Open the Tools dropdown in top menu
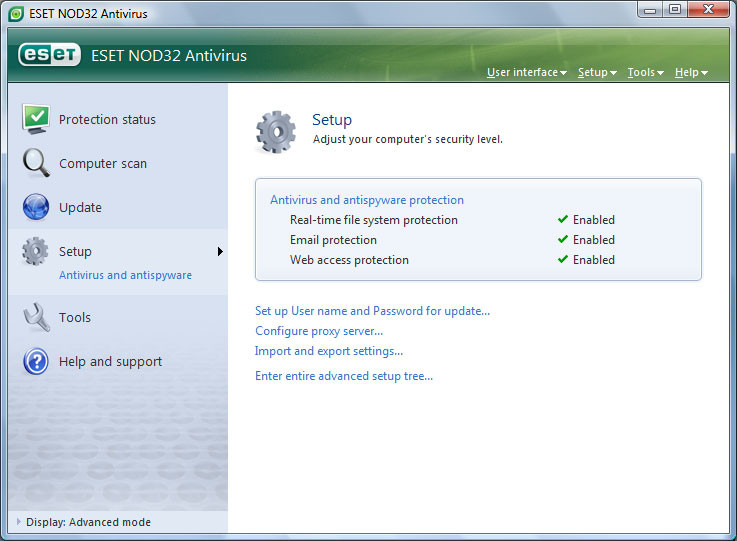 [645, 72]
